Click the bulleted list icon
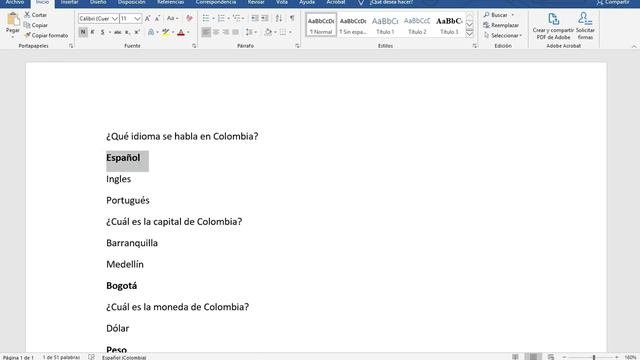Image resolution: width=640 pixels, height=360 pixels. [x=206, y=18]
